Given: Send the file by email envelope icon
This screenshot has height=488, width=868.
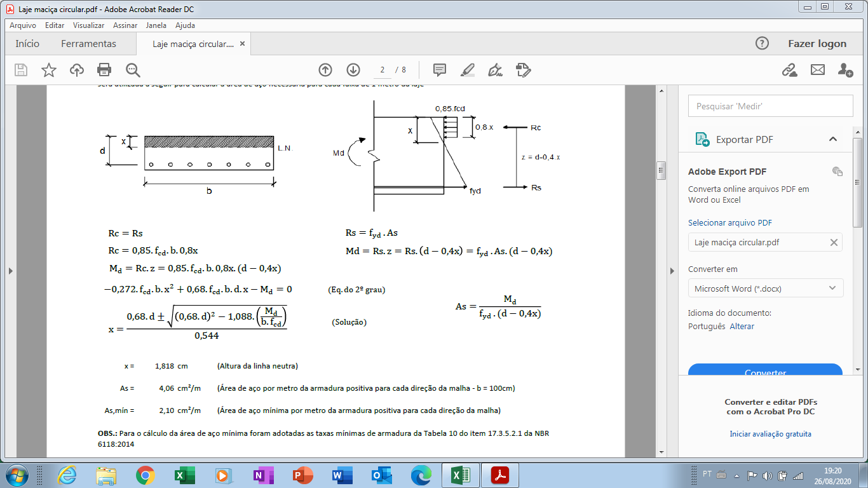Looking at the screenshot, I should click(x=817, y=70).
